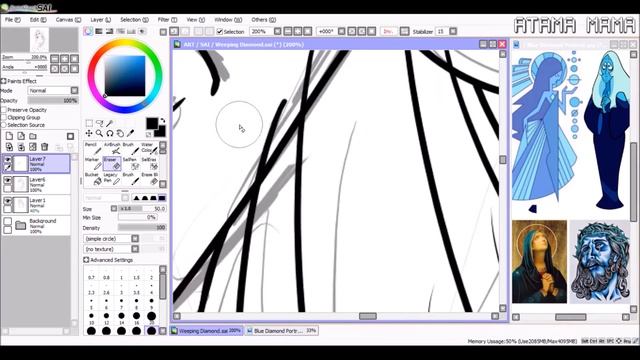The image size is (640, 360).
Task: Open the Edit menu
Action: coord(38,20)
